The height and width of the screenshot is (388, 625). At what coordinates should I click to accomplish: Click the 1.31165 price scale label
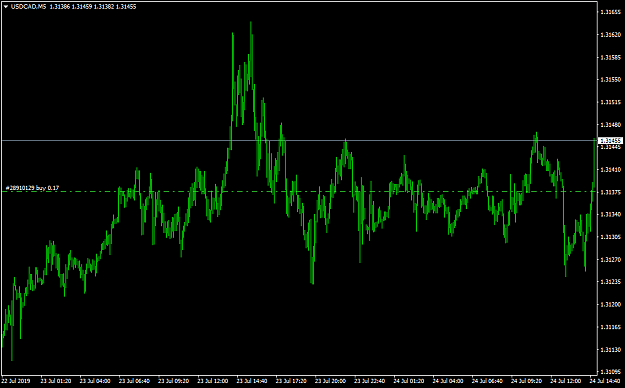point(610,327)
